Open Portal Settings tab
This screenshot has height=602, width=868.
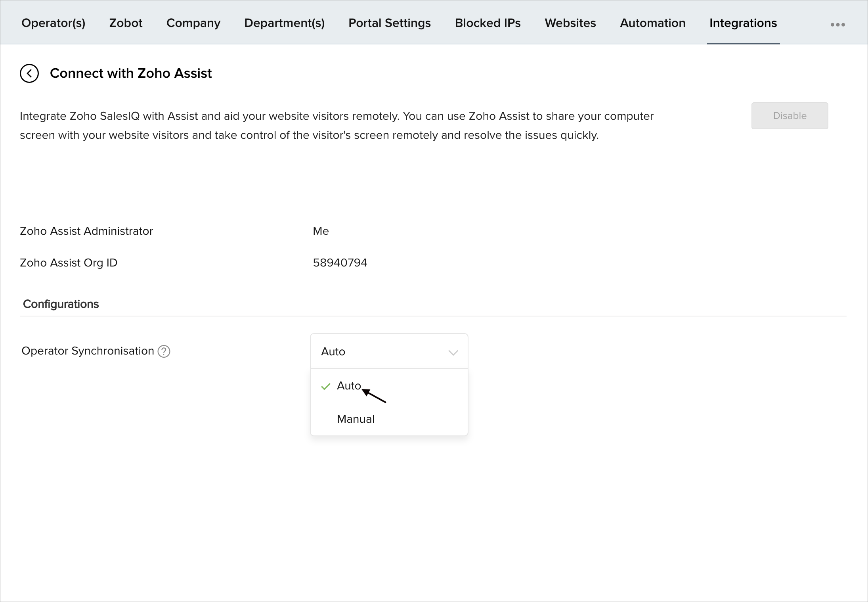coord(390,23)
